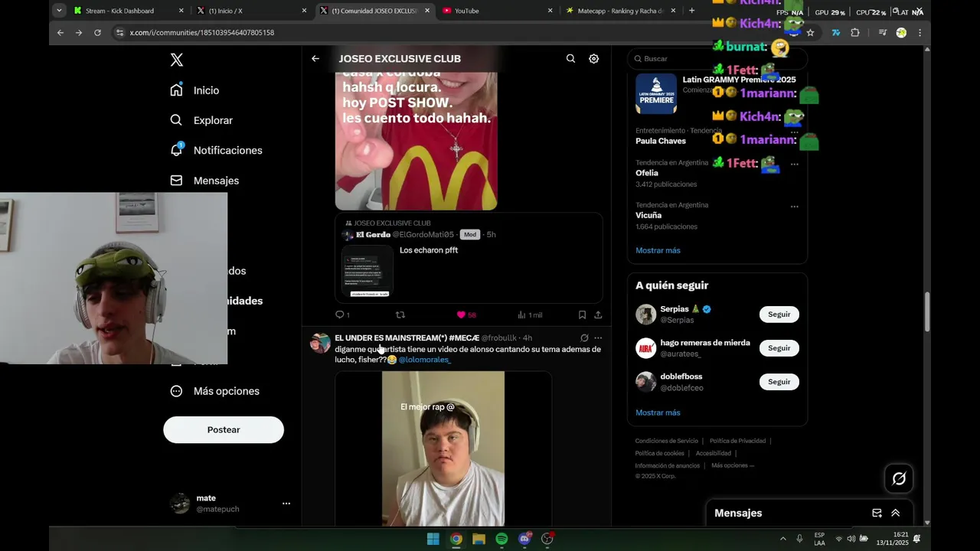Open the browser tab search dropdown
Viewport: 980px width, 551px height.
(x=59, y=11)
